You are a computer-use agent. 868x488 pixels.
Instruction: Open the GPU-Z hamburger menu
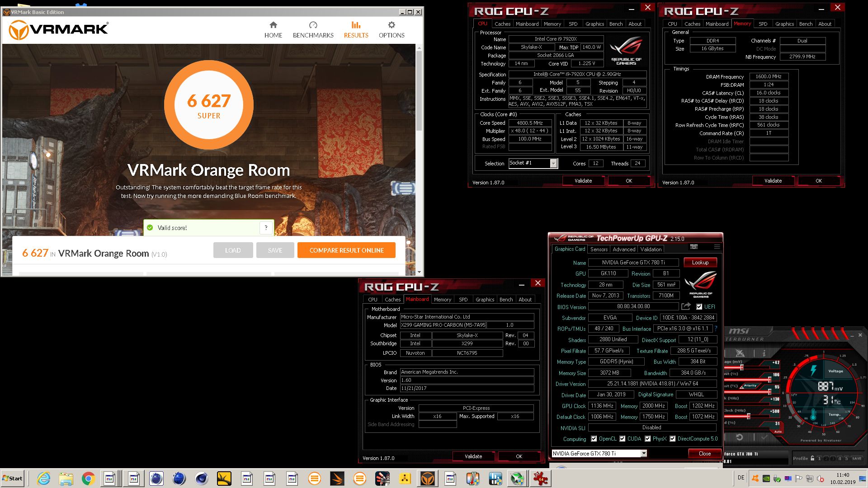coord(717,247)
